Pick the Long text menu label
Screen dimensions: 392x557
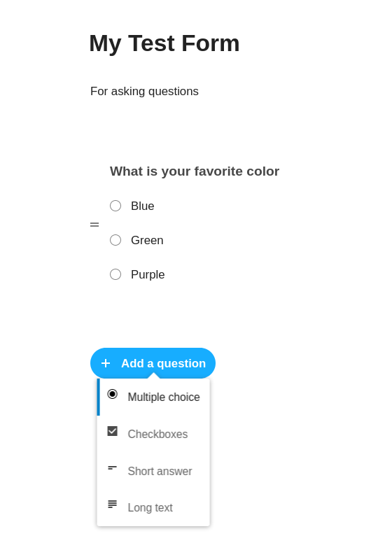tap(150, 507)
